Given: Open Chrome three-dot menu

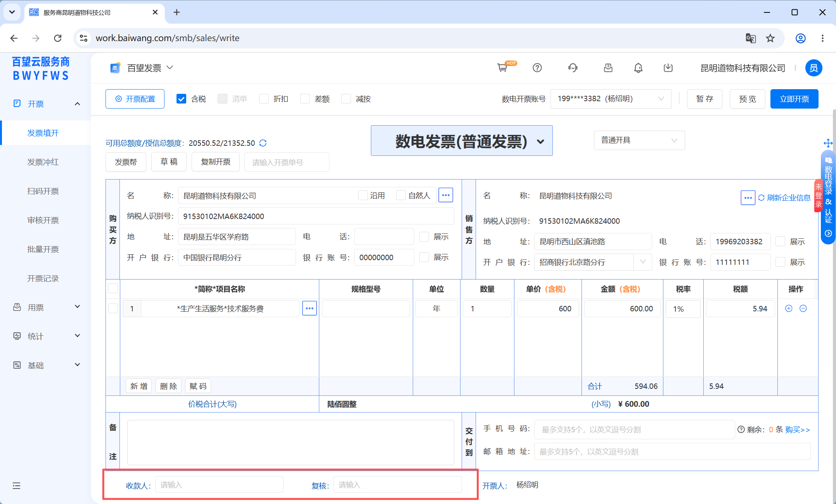Looking at the screenshot, I should 822,38.
